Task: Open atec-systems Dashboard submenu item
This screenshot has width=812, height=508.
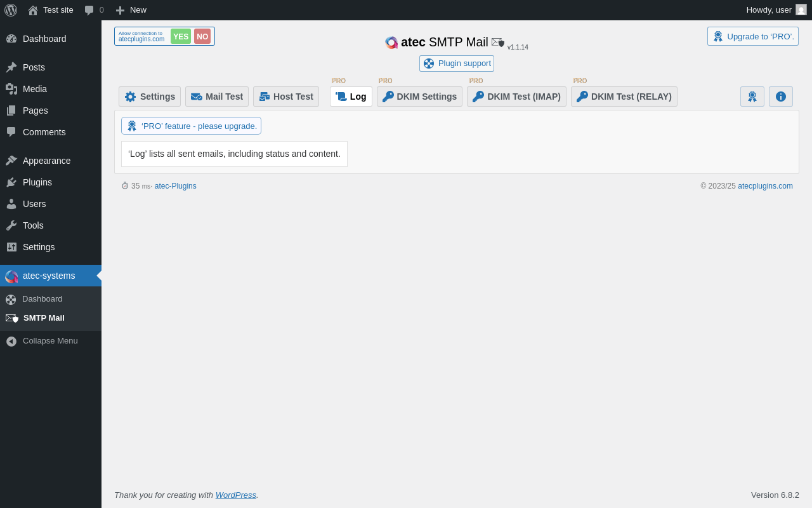Action: point(51,299)
